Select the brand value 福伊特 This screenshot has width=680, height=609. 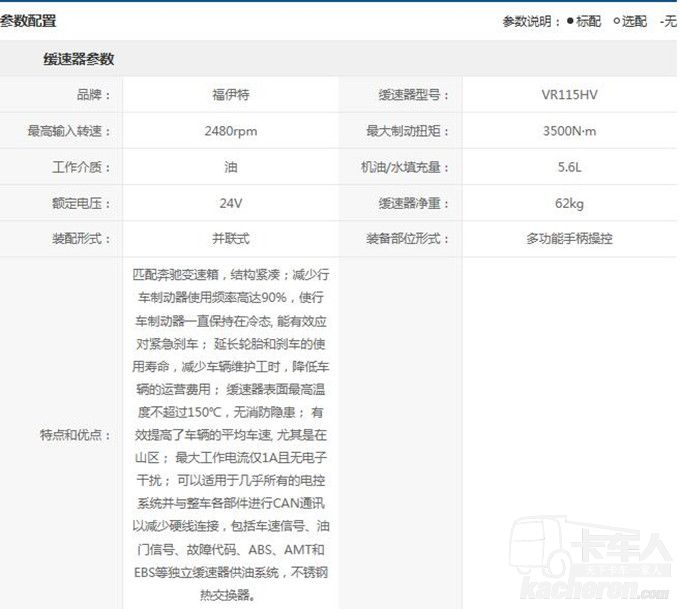[x=231, y=95]
